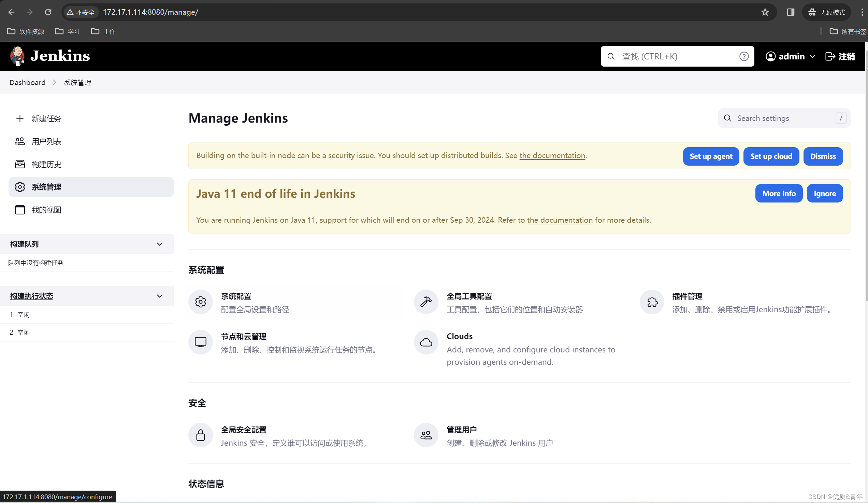868x503 pixels.
Task: Open 管理用户 via the users icon
Action: [x=426, y=435]
